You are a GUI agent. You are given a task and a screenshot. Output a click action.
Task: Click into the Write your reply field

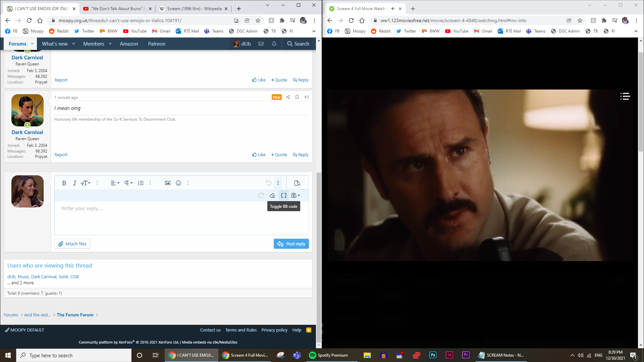coord(181,218)
